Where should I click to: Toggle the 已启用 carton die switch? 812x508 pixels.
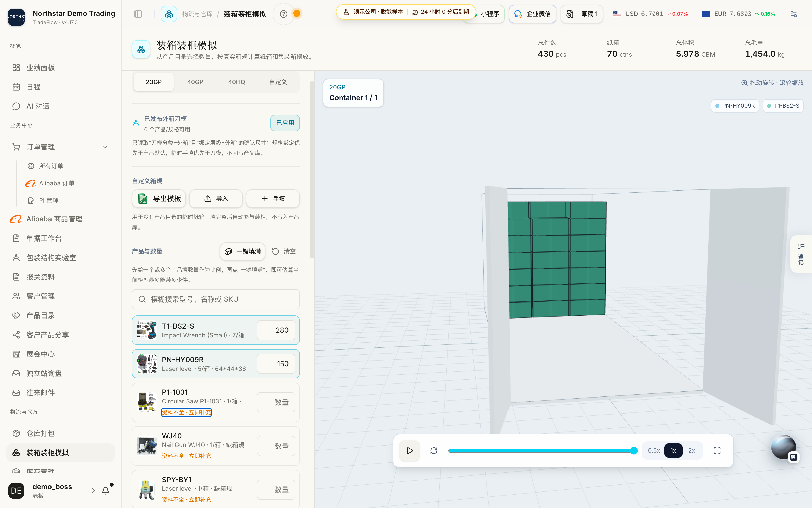point(285,123)
